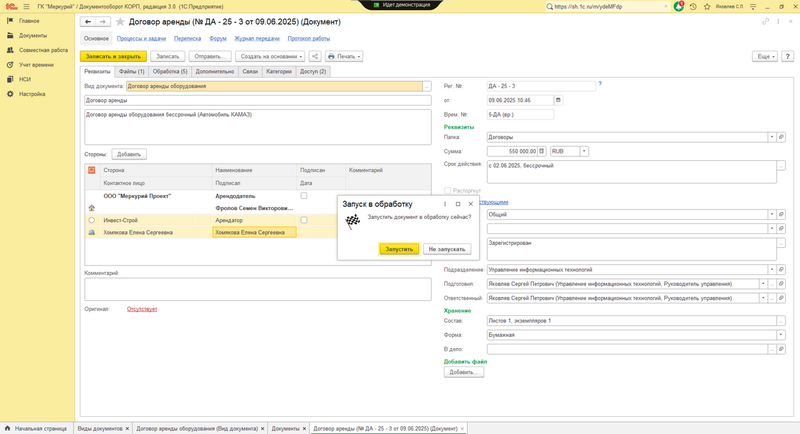This screenshot has height=434, width=800.
Task: Open calendar picker next to date field
Action: (x=558, y=100)
